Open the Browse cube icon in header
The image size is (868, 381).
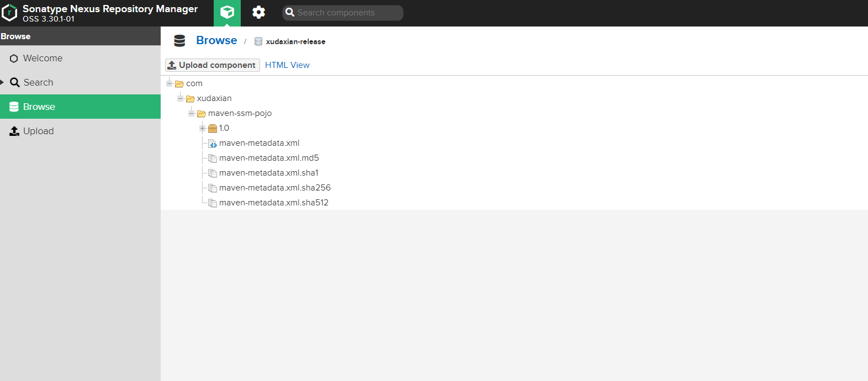click(x=227, y=12)
